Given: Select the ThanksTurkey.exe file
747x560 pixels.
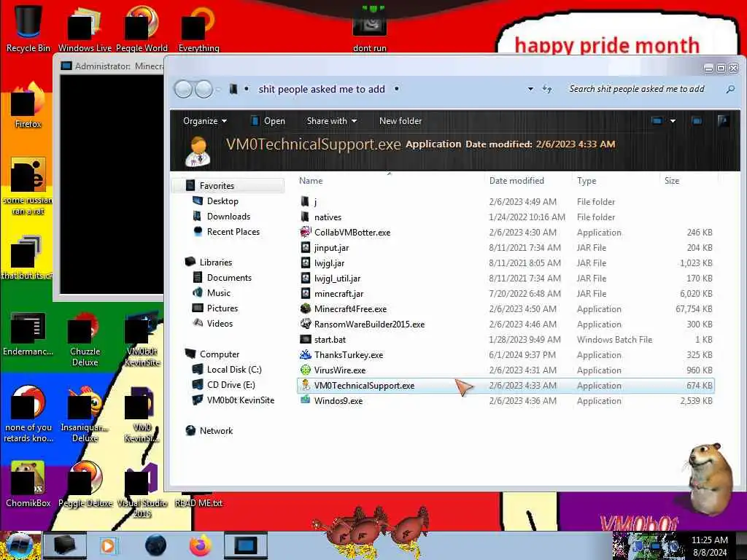Looking at the screenshot, I should 505,355.
